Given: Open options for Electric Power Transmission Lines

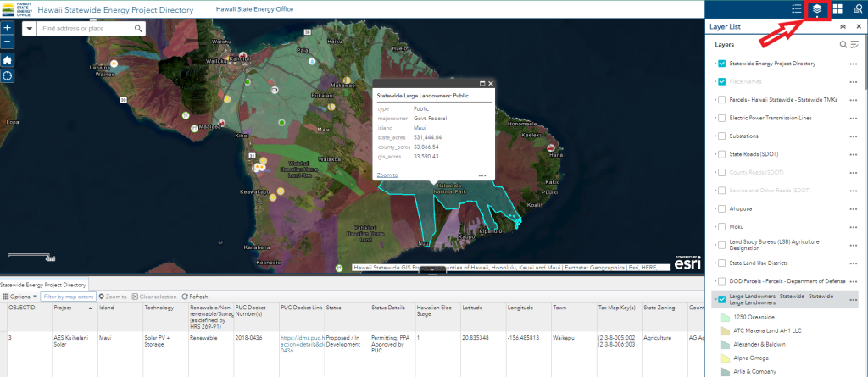Looking at the screenshot, I should click(853, 118).
